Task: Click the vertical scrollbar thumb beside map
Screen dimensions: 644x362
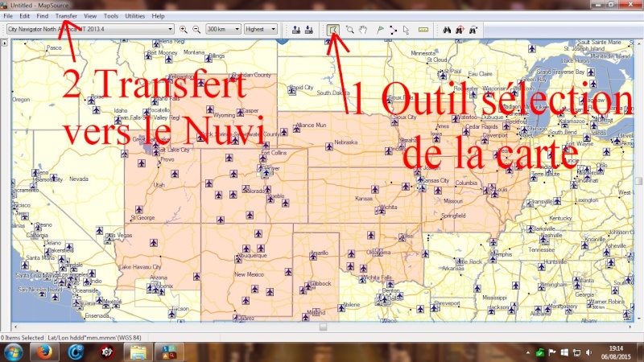Action: (638, 181)
